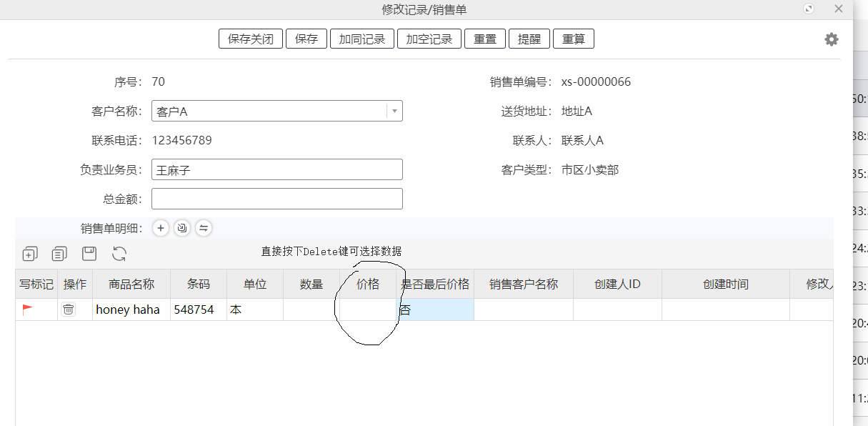Screen dimensions: 868x426
Task: Click the honey haha cell
Action: click(131, 309)
